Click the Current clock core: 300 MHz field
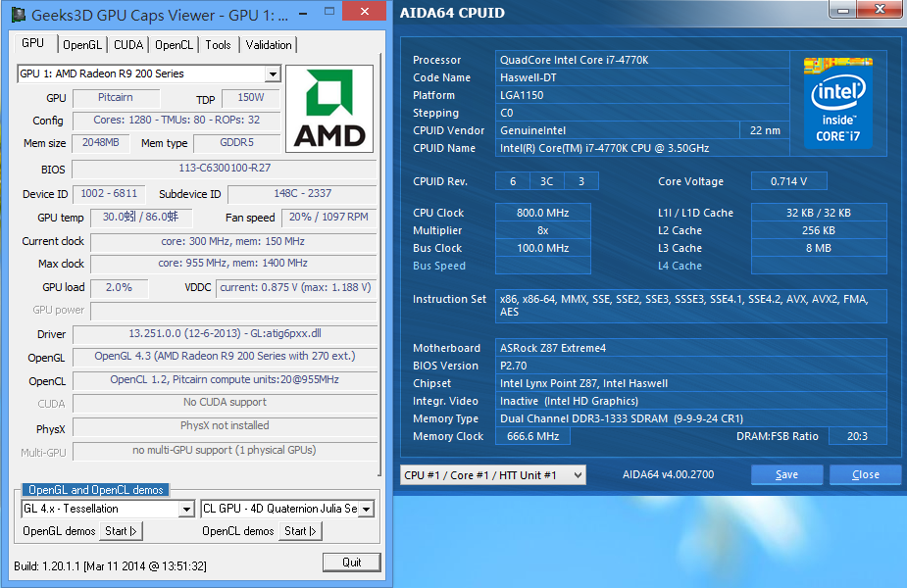Image resolution: width=907 pixels, height=588 pixels. 233,242
